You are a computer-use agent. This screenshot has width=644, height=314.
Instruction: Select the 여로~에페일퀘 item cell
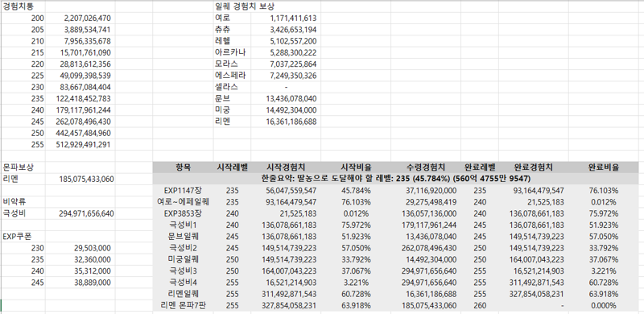click(x=183, y=202)
